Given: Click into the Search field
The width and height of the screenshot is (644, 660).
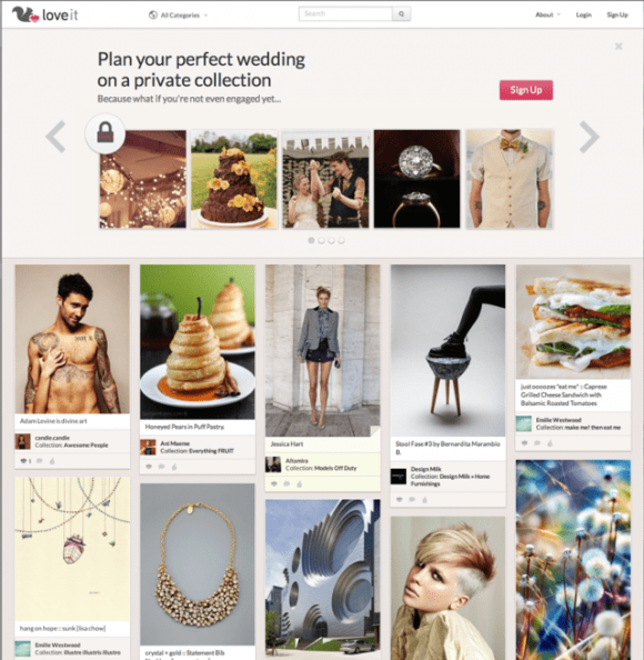Looking at the screenshot, I should pos(346,14).
